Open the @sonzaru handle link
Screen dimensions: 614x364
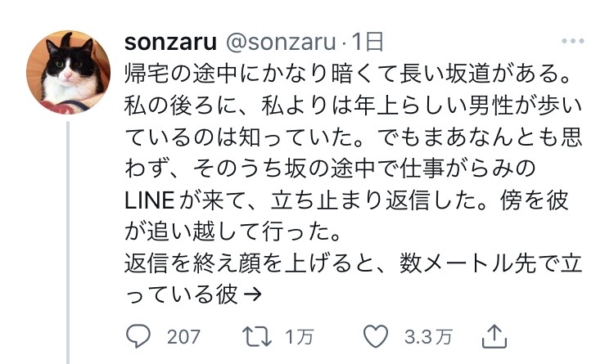pos(280,41)
